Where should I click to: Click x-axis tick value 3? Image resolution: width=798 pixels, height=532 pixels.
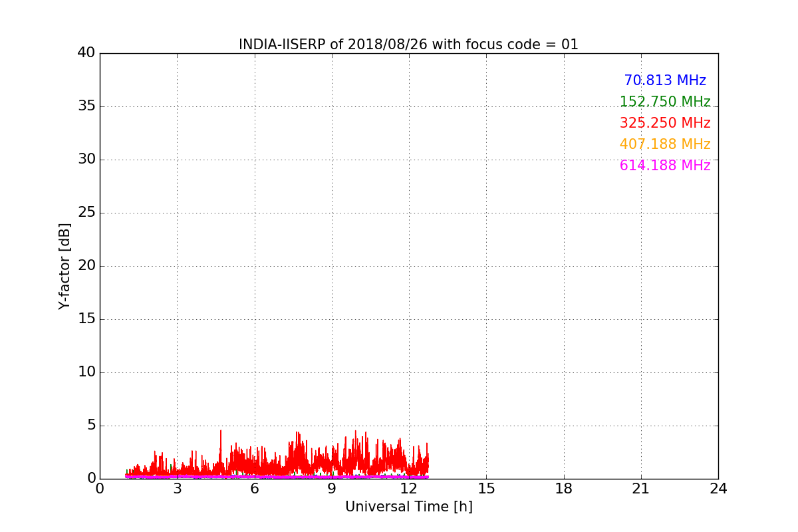coord(177,489)
